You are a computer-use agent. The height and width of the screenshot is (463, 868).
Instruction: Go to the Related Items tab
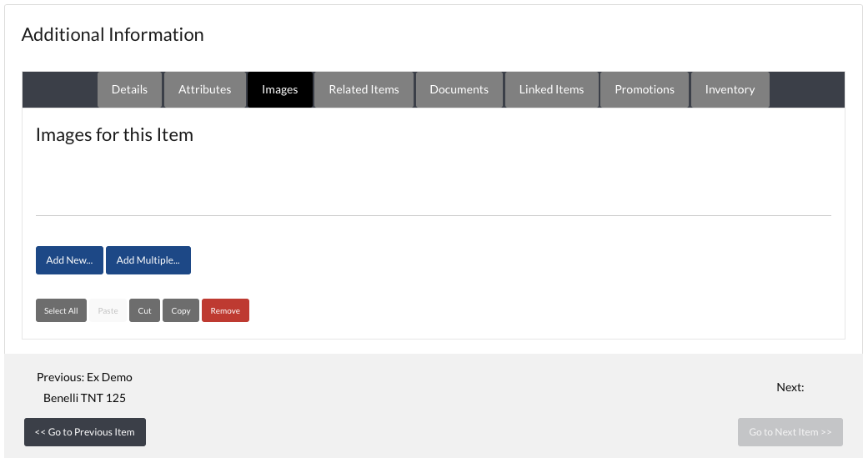(x=364, y=89)
